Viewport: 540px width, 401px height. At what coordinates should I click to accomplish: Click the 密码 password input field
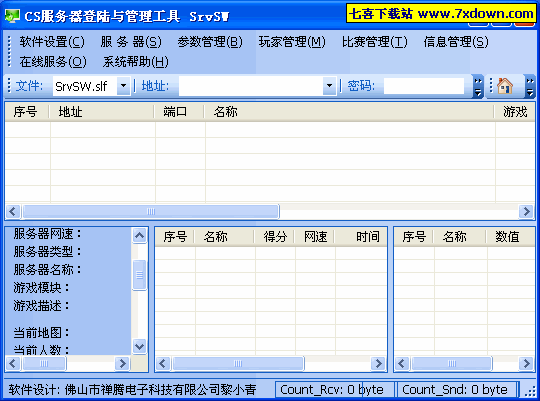pyautogui.click(x=424, y=86)
